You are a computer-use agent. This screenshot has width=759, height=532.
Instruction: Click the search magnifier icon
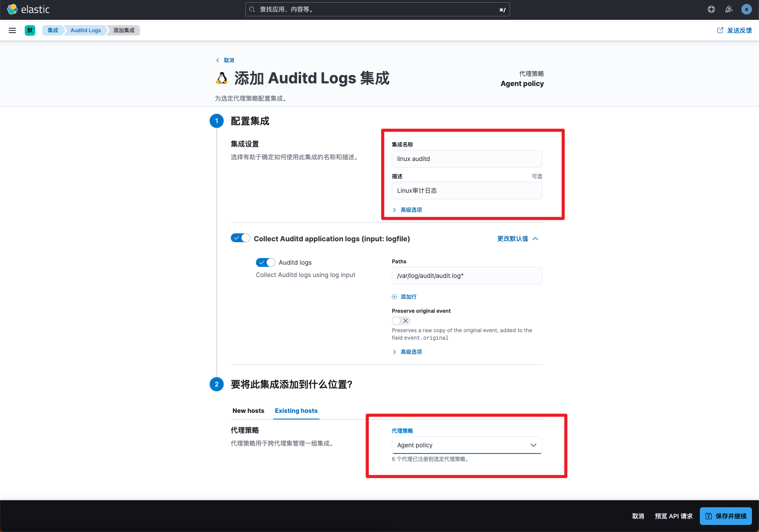[252, 9]
